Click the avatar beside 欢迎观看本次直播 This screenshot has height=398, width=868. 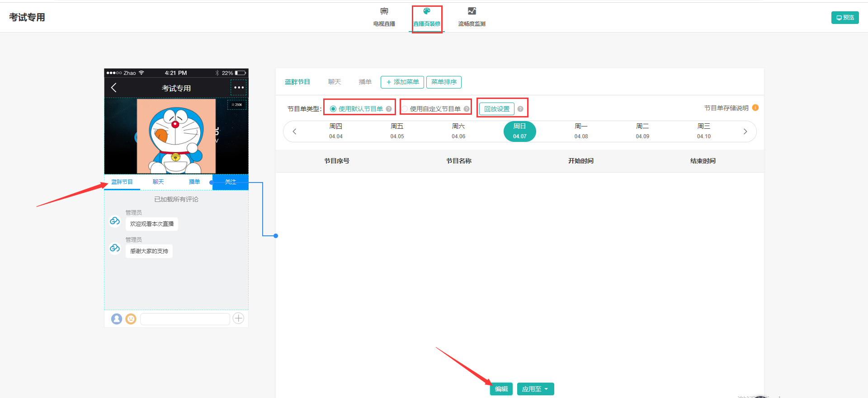coord(115,221)
